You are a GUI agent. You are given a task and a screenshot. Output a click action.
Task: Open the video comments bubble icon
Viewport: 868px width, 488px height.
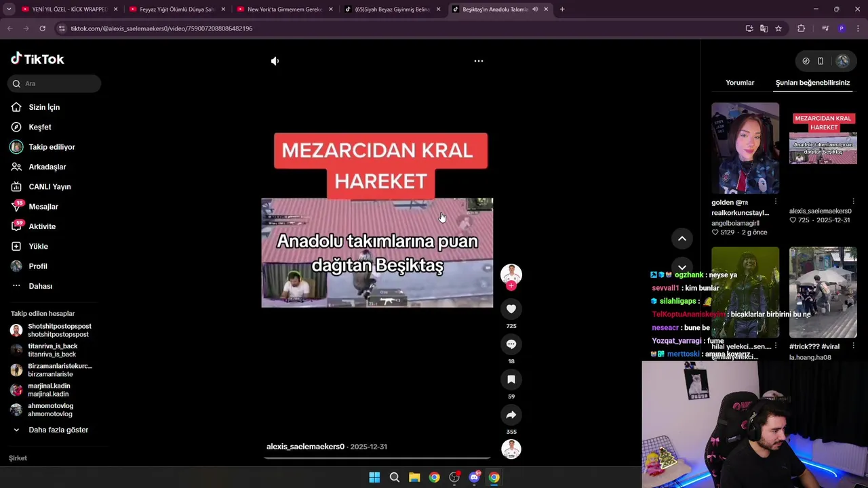click(511, 344)
